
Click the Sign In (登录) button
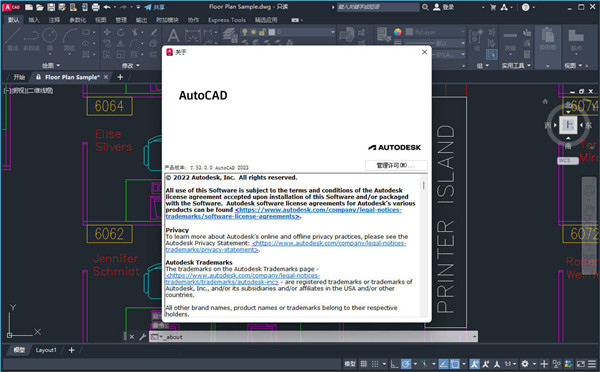(x=443, y=7)
